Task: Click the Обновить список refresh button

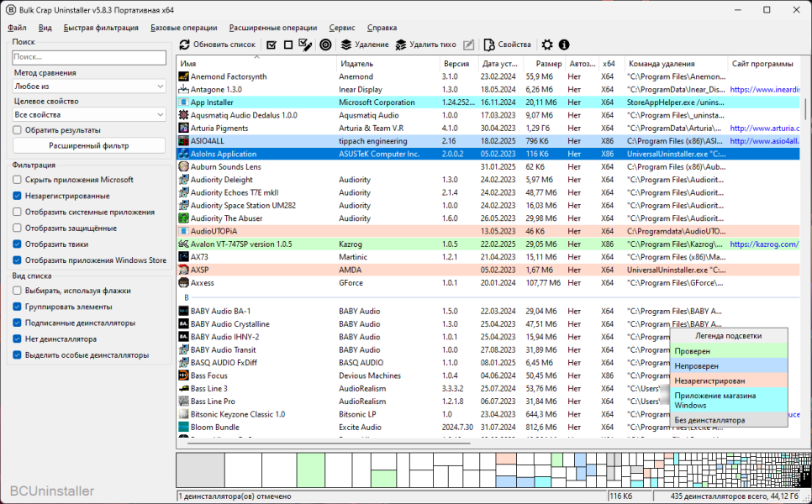Action: (218, 45)
